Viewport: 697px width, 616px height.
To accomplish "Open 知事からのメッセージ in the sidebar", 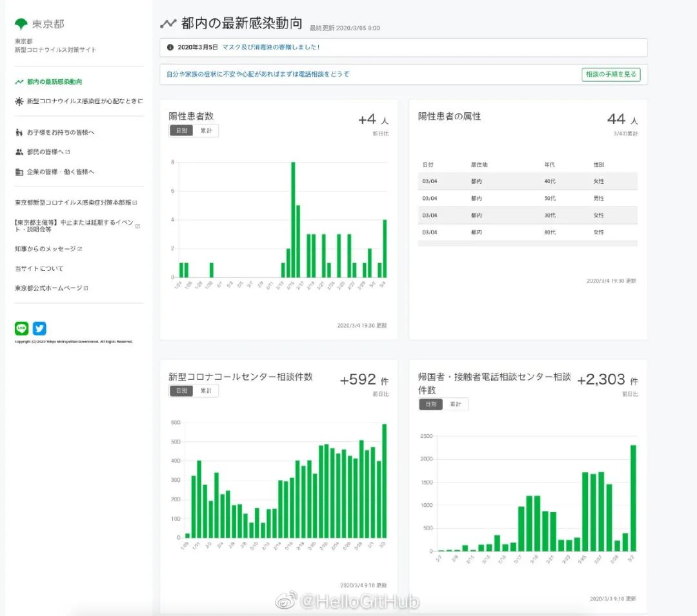I will click(x=45, y=248).
